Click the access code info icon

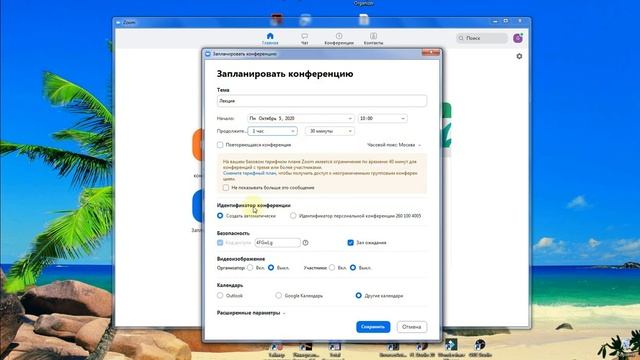[305, 243]
